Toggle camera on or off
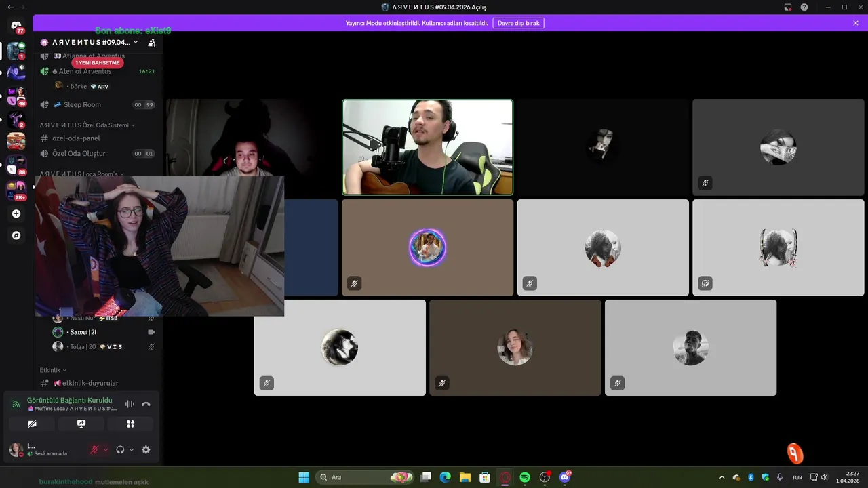The image size is (868, 488). [32, 424]
